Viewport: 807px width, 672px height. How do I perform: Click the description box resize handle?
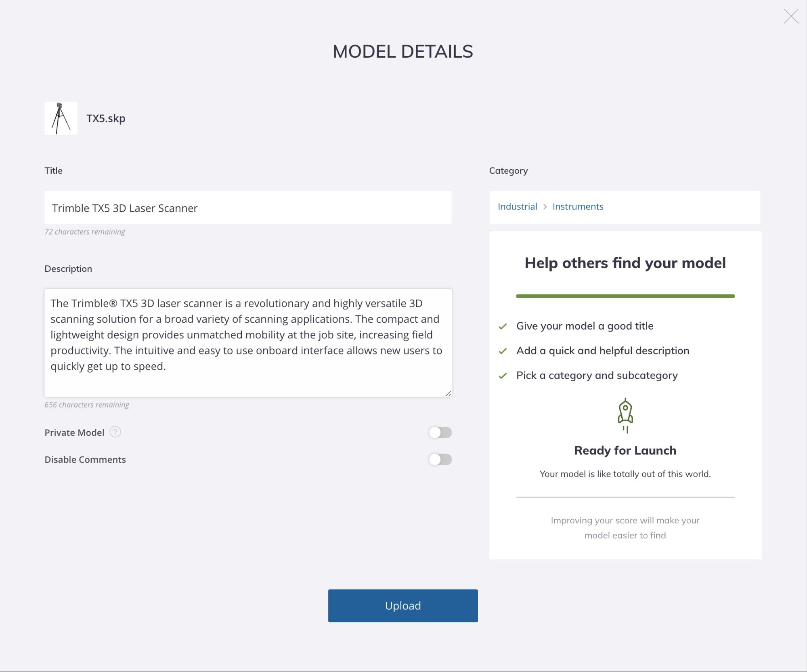(x=448, y=393)
